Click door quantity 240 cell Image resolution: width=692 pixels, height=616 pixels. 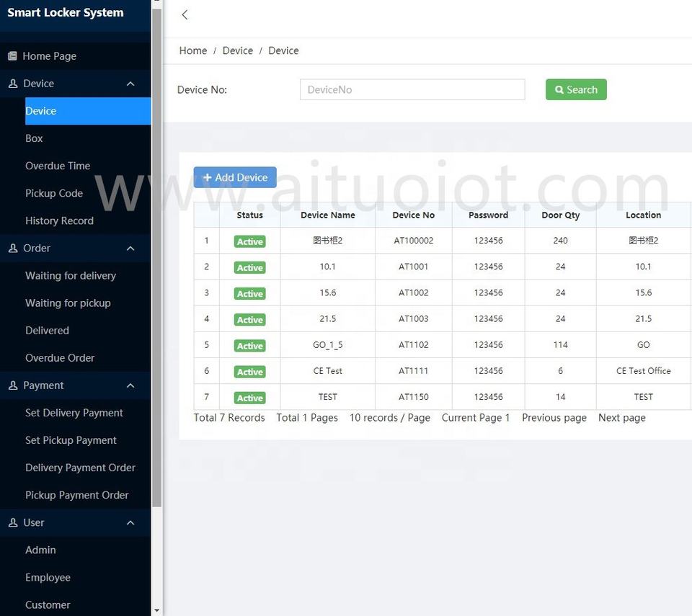coord(561,241)
